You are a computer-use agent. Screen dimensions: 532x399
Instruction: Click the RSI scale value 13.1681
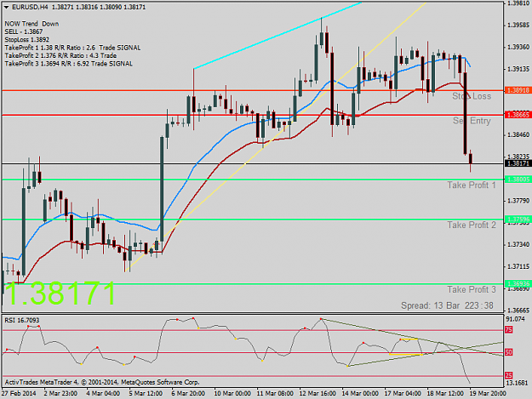click(517, 383)
